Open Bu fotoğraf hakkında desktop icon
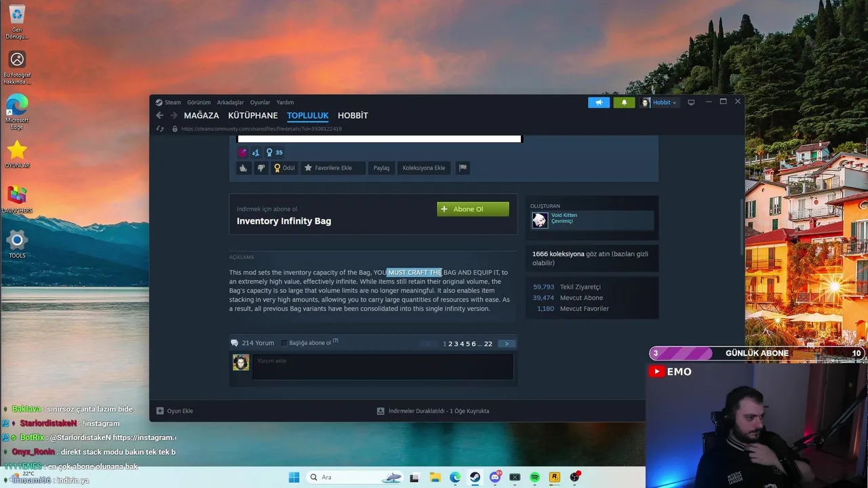Viewport: 868px width, 488px height. click(x=17, y=67)
